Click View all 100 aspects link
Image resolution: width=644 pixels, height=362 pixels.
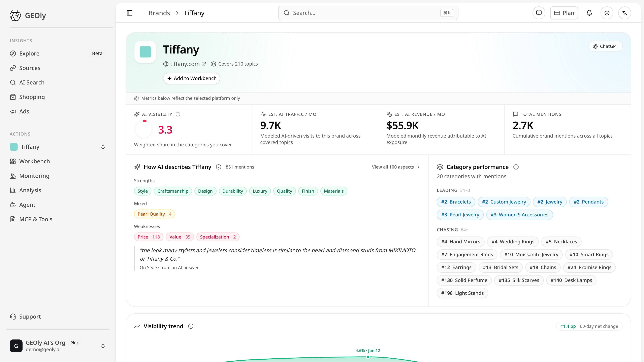point(396,167)
